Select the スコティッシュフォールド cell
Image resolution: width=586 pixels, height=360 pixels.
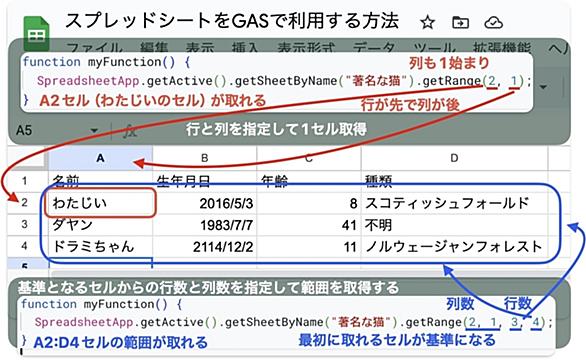tap(454, 203)
